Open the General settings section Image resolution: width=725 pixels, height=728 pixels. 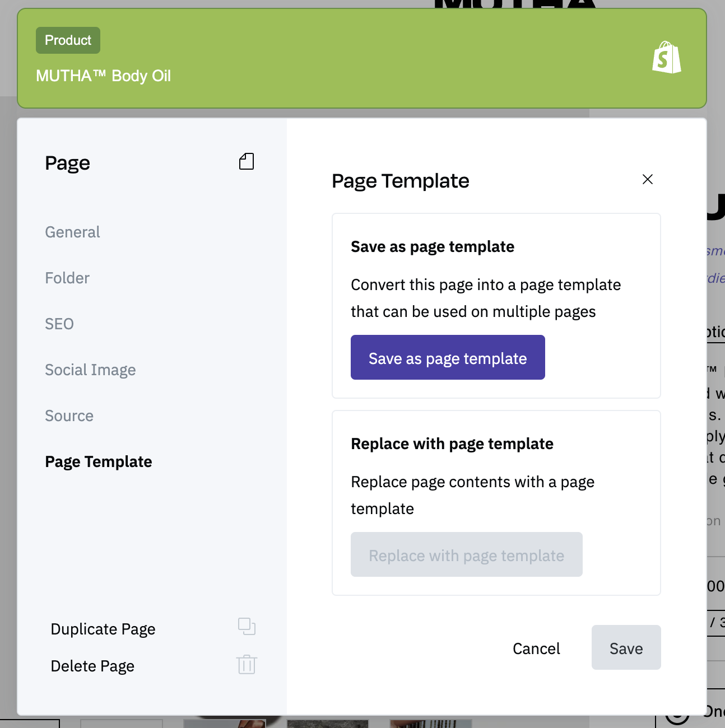(72, 232)
